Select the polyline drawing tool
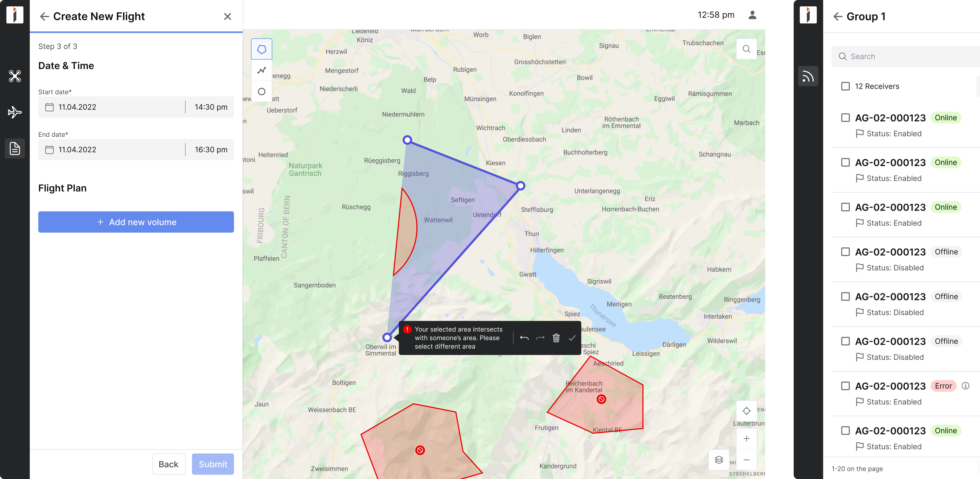This screenshot has height=479, width=980. (261, 70)
